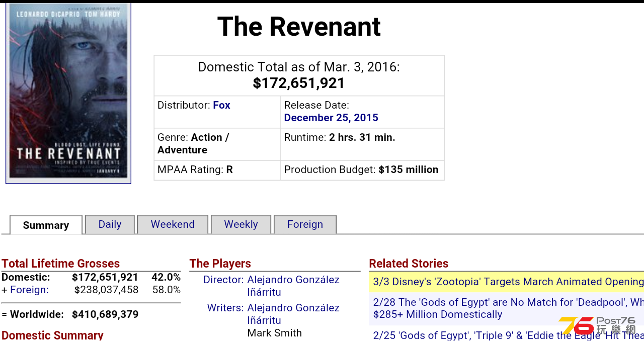Click the Production Budget $135 million cell
Image resolution: width=644 pixels, height=341 pixels.
362,170
